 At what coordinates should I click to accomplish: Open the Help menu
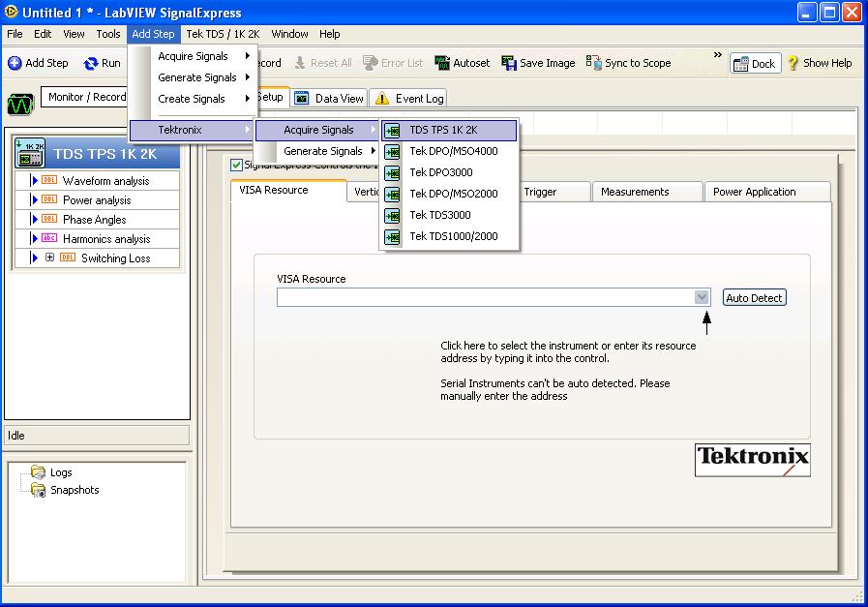(329, 34)
